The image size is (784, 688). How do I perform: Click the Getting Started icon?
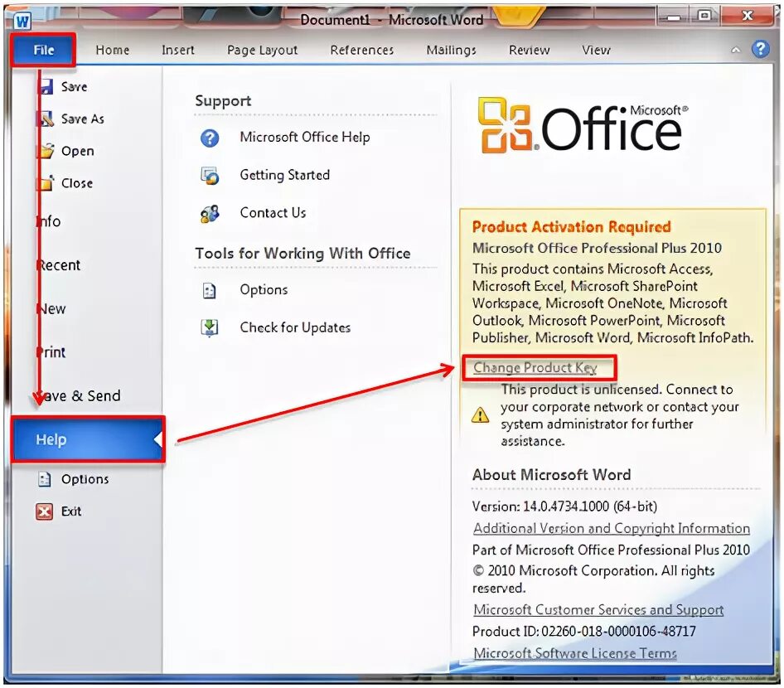pyautogui.click(x=210, y=176)
